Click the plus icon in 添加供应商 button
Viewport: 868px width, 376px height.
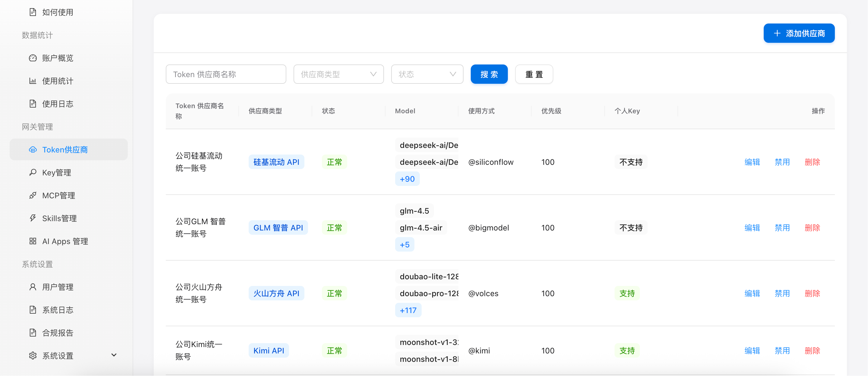pyautogui.click(x=777, y=33)
